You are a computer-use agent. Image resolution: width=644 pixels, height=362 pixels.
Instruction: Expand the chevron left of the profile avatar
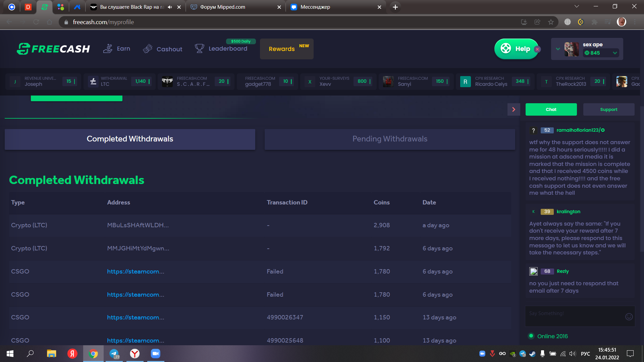pos(558,49)
